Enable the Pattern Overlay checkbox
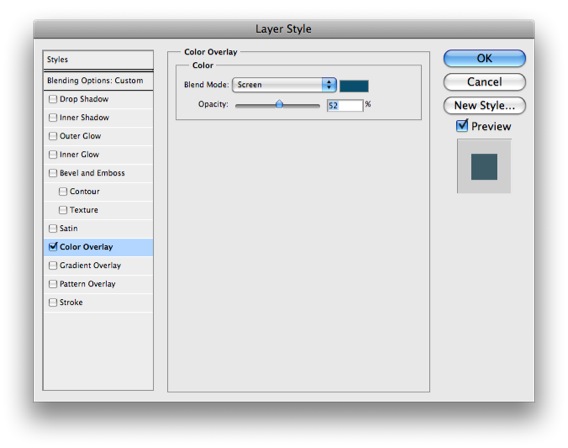The width and height of the screenshot is (568, 448). click(x=53, y=284)
